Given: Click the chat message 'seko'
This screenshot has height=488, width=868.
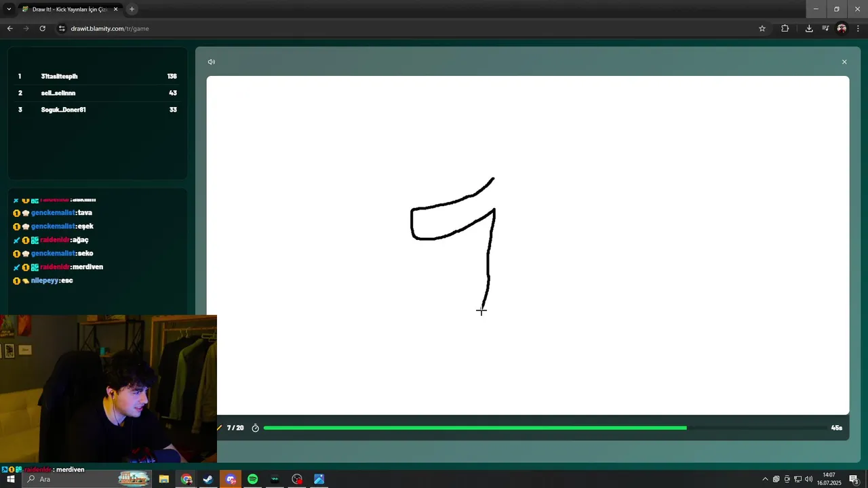Looking at the screenshot, I should 85,253.
